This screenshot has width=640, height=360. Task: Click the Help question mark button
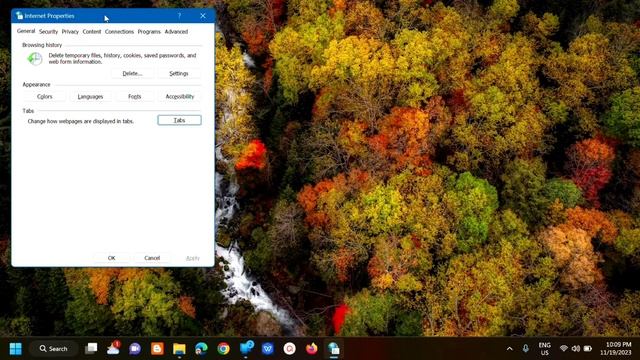pyautogui.click(x=179, y=16)
